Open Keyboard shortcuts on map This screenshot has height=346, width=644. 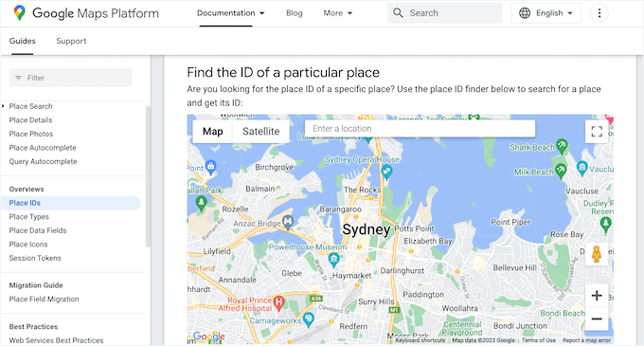[x=420, y=340]
